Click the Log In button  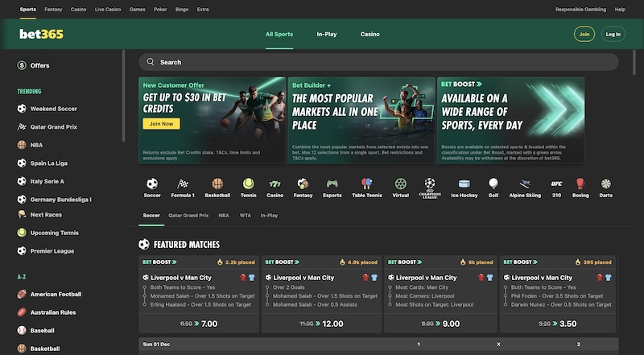point(613,34)
